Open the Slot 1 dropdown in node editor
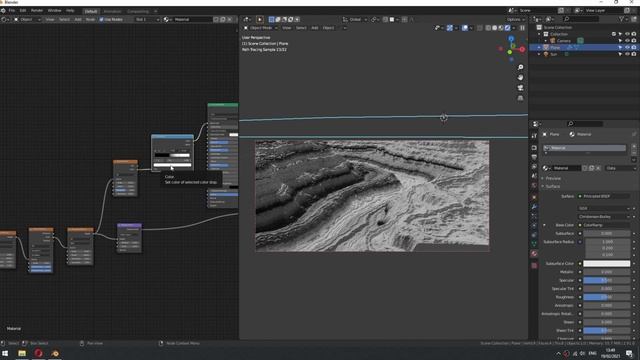This screenshot has width=640, height=360. (x=147, y=19)
